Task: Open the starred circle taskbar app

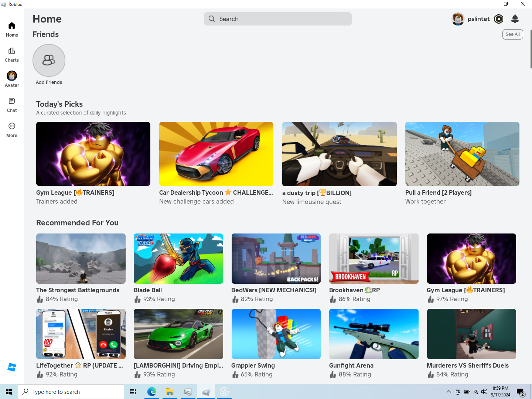Action: click(224, 392)
